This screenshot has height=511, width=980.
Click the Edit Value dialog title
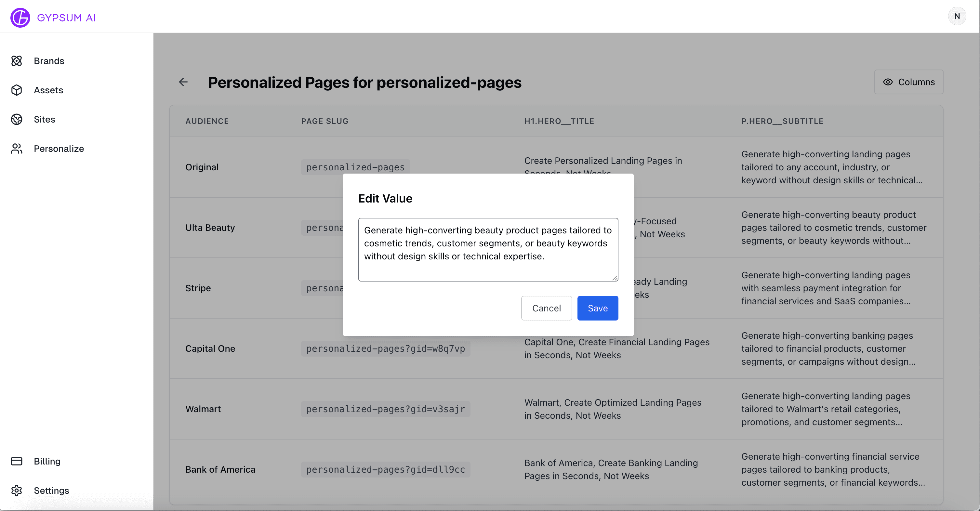coord(385,199)
